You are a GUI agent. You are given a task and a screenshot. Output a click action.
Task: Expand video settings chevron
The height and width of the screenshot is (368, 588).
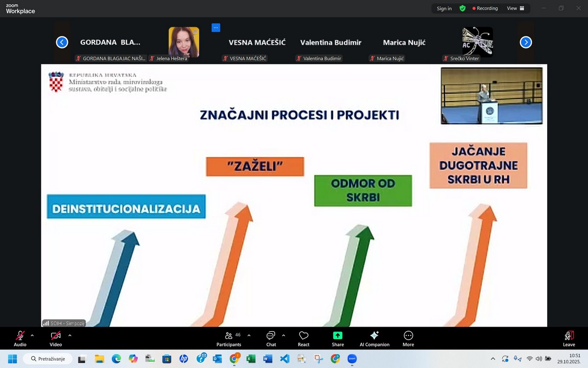(x=69, y=335)
